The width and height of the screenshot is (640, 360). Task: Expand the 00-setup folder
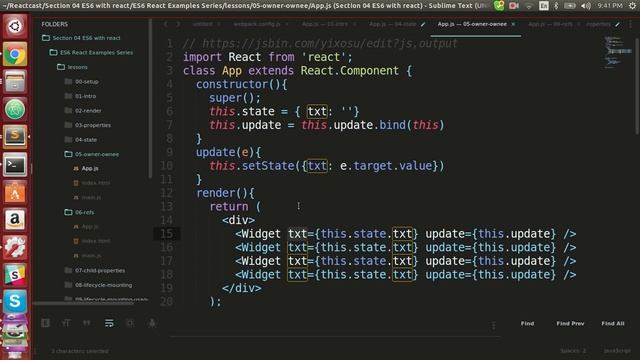(x=68, y=82)
